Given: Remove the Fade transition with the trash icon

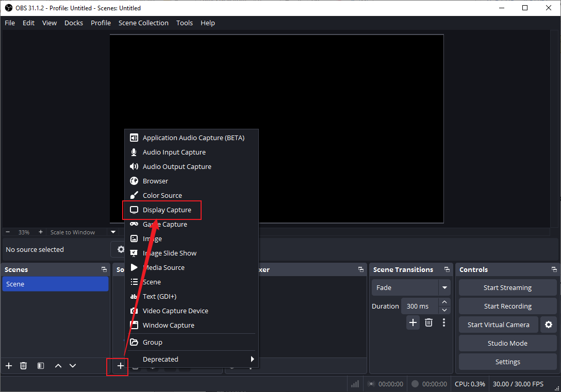Looking at the screenshot, I should coord(428,322).
